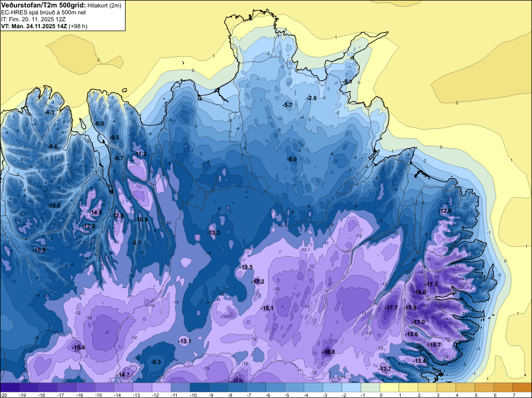Click the -13.3 station value
532x398 pixels.
tap(214, 233)
